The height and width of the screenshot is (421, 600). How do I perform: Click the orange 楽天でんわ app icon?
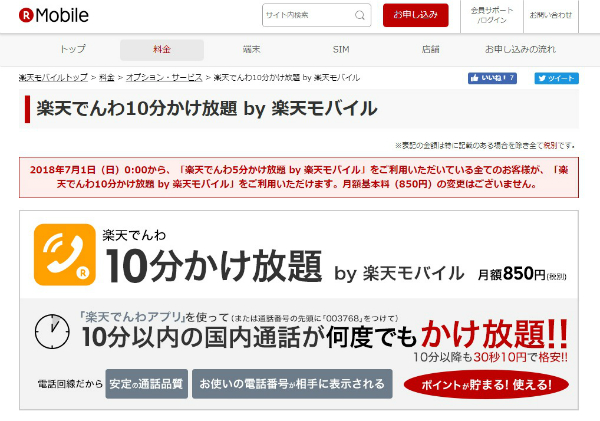click(x=65, y=255)
